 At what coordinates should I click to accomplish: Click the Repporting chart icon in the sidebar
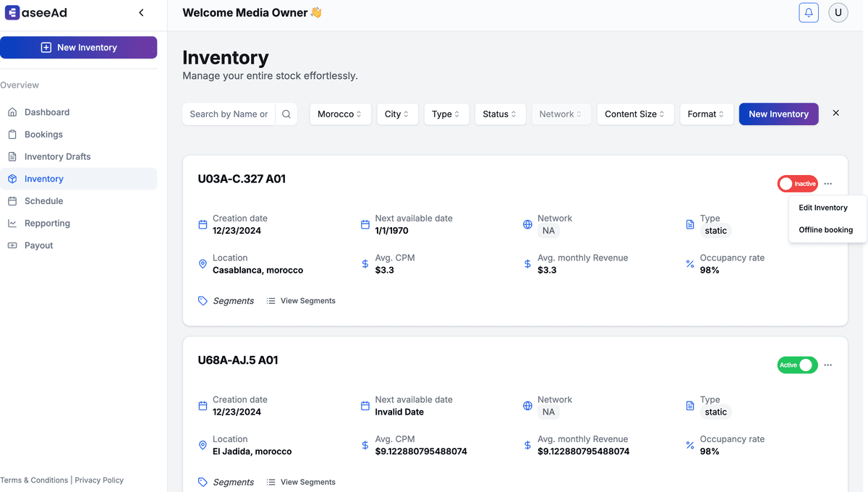click(x=12, y=224)
